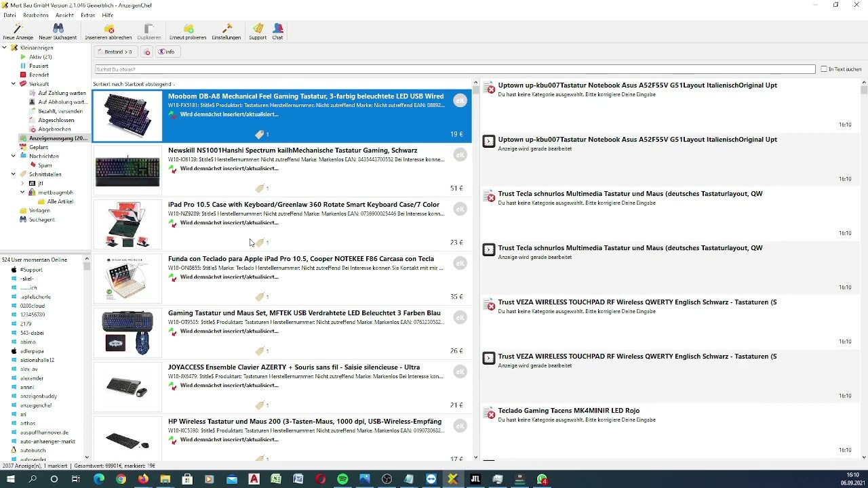868x488 pixels.
Task: Select Alle Artikel under mertbaugmbh
Action: tap(60, 201)
